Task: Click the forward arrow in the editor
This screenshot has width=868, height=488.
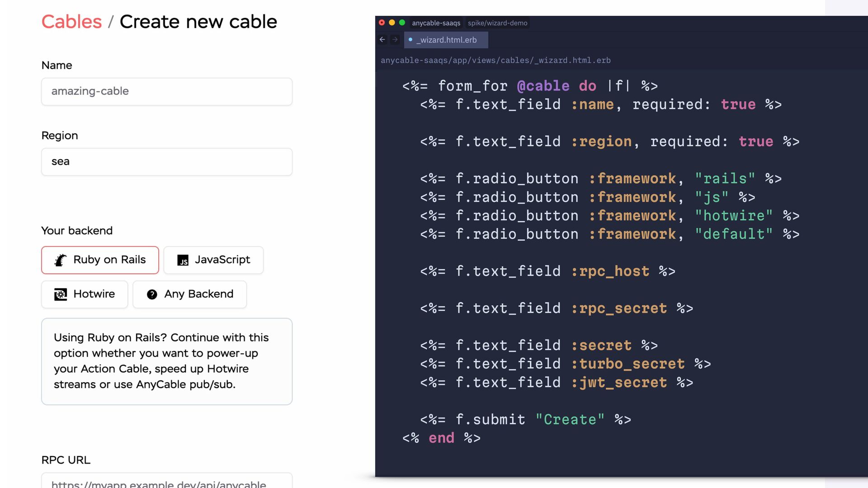Action: point(395,40)
